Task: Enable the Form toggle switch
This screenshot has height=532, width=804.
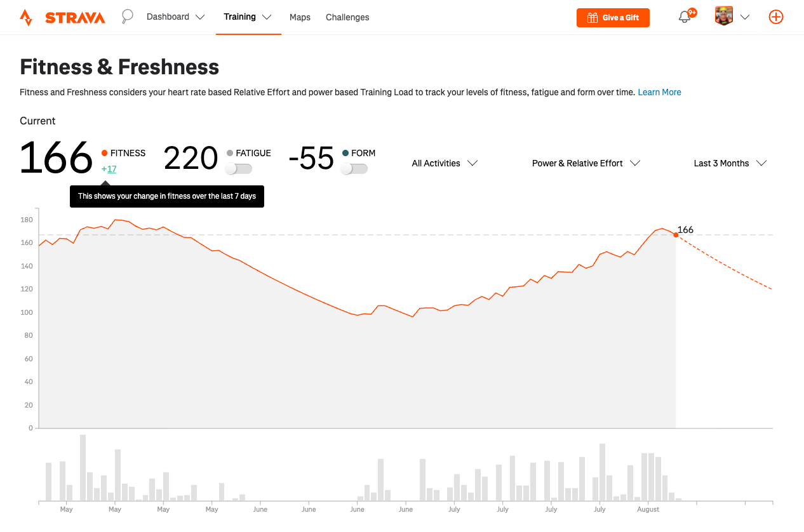Action: (x=354, y=169)
